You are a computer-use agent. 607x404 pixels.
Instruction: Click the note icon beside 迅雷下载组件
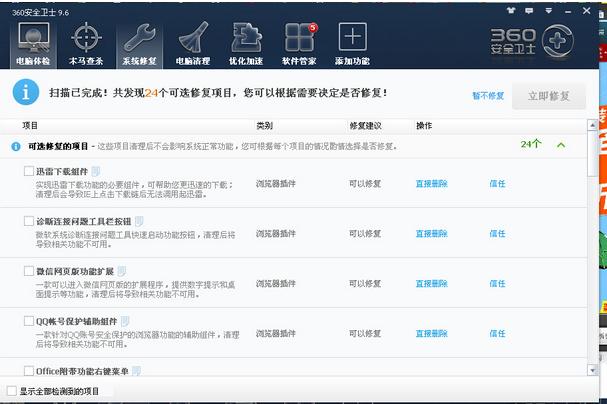[x=96, y=171]
